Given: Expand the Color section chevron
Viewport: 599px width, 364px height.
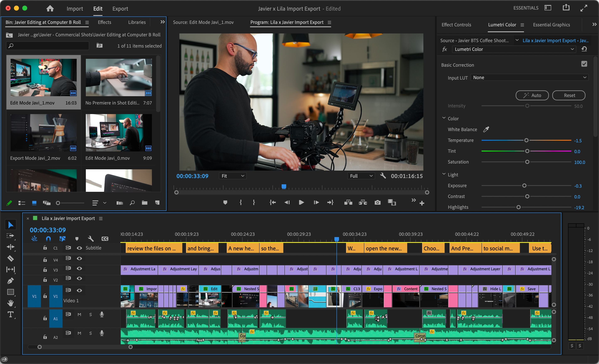Looking at the screenshot, I should tap(445, 118).
